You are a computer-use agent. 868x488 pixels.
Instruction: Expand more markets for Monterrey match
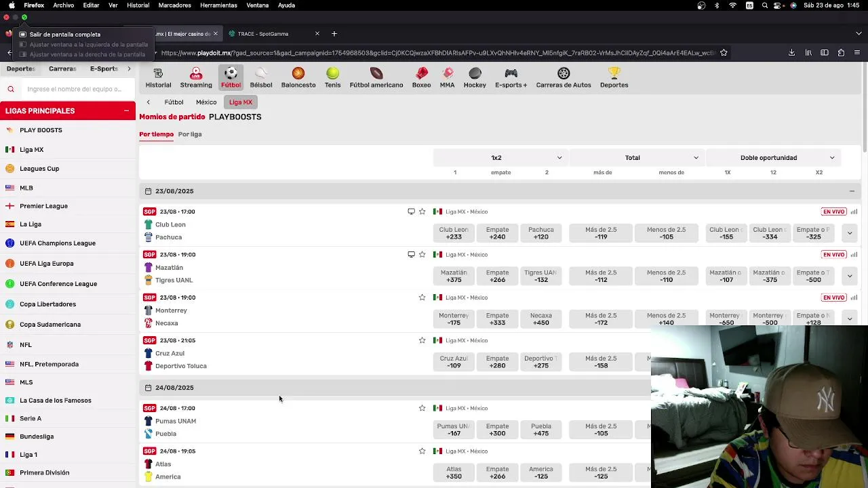[x=850, y=318]
